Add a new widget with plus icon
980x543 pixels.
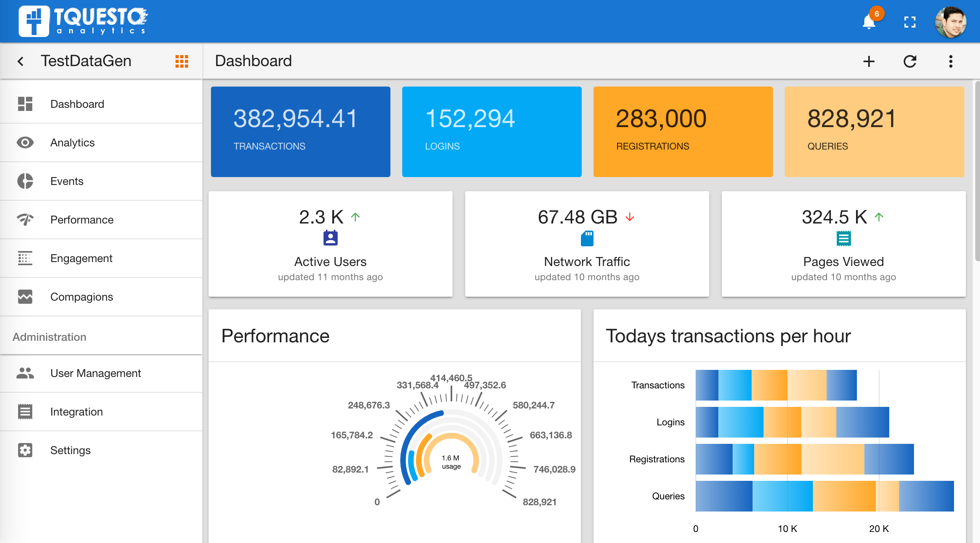click(869, 61)
